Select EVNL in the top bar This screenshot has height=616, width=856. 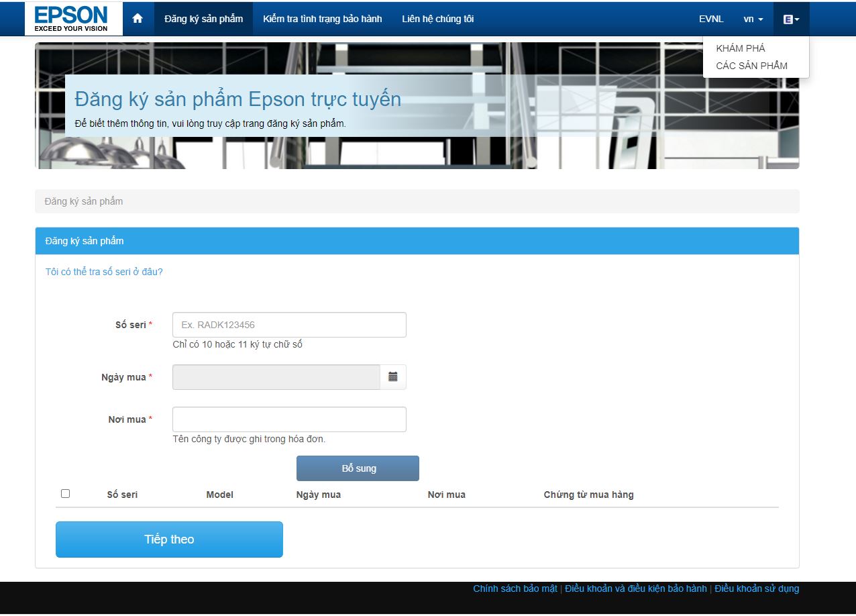[711, 19]
